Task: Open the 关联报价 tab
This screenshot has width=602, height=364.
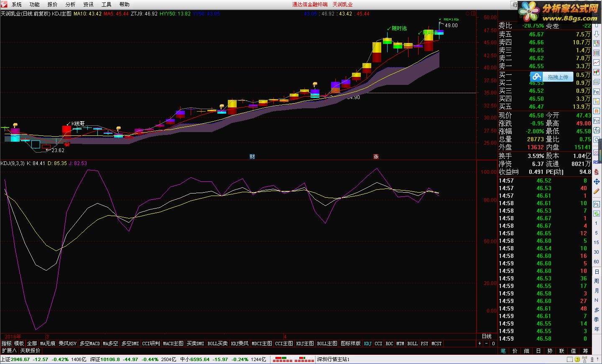Action: (31, 351)
